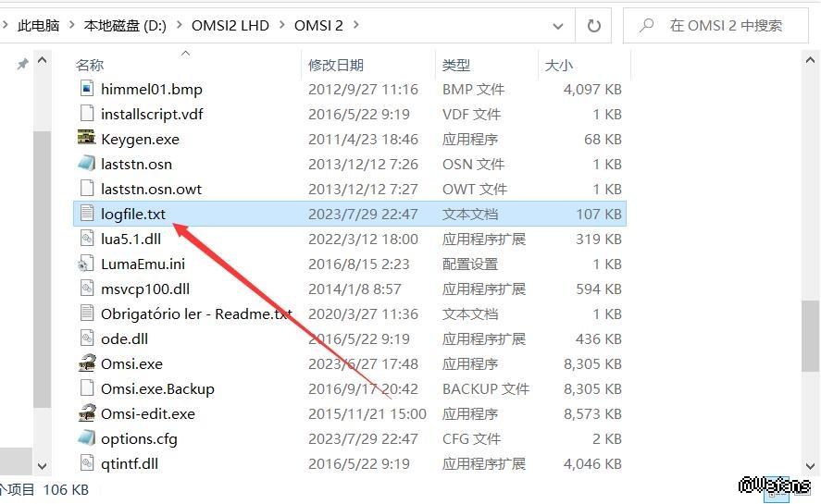Click the qtintf.dll file icon

pyautogui.click(x=86, y=463)
